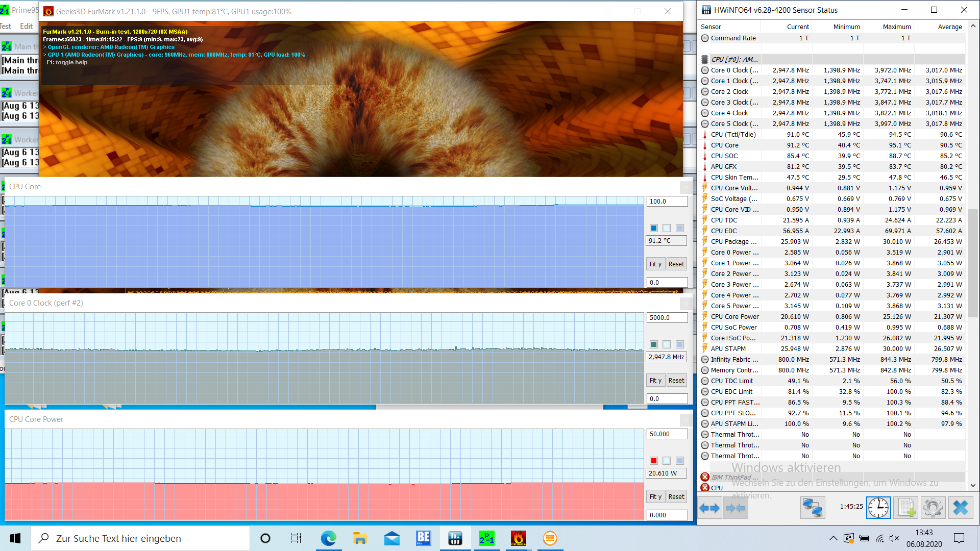Open HWiNFO sensor settings with the gear icon
Screen dimensions: 980x551
click(x=933, y=508)
